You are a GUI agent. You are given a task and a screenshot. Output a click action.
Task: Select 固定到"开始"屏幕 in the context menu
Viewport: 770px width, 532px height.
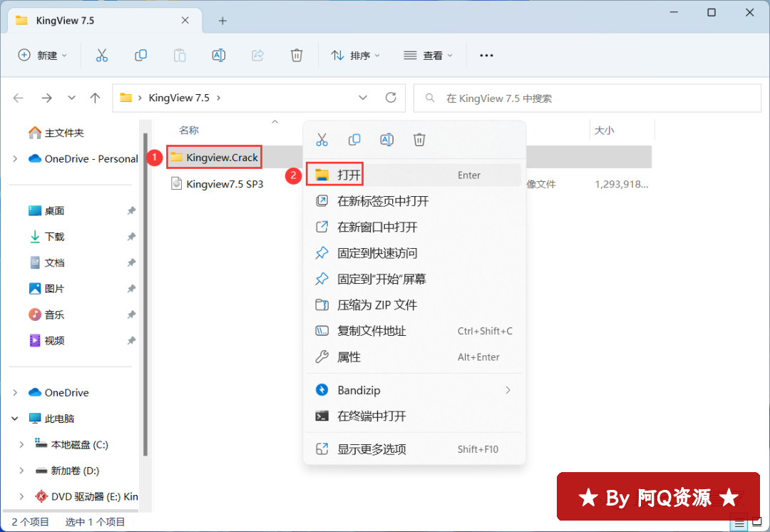coord(414,279)
